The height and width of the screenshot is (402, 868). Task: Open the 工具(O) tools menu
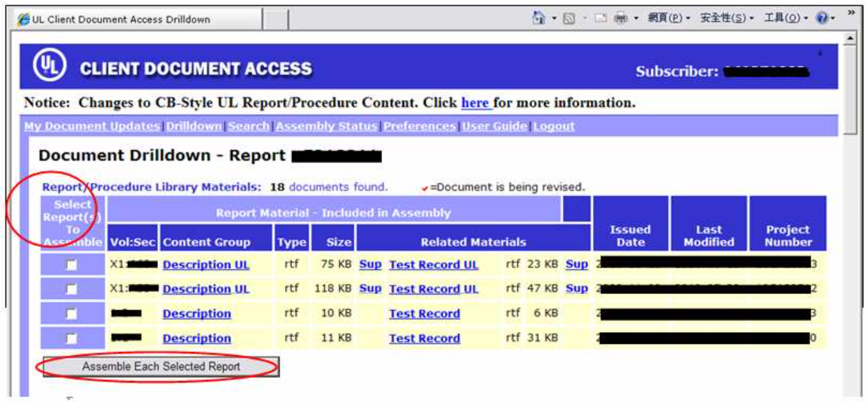(x=786, y=18)
